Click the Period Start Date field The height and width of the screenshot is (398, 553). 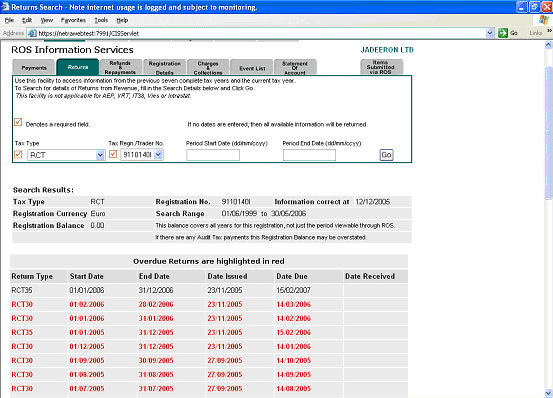(x=213, y=155)
